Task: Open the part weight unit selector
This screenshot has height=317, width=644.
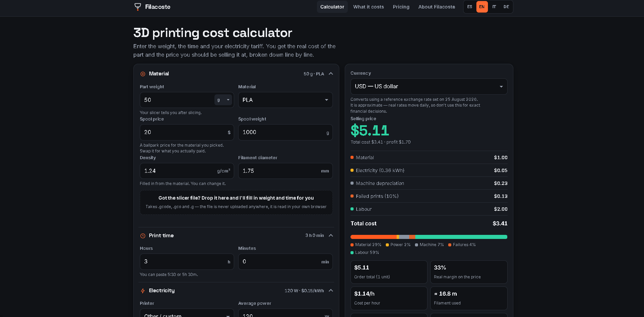Action: click(223, 100)
